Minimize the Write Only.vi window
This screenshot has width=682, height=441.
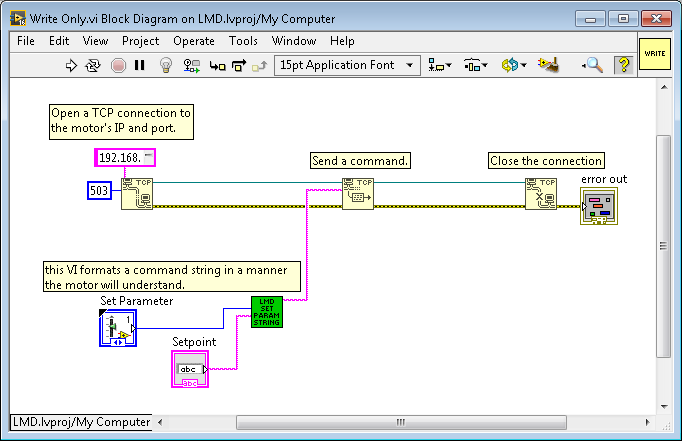(x=590, y=19)
